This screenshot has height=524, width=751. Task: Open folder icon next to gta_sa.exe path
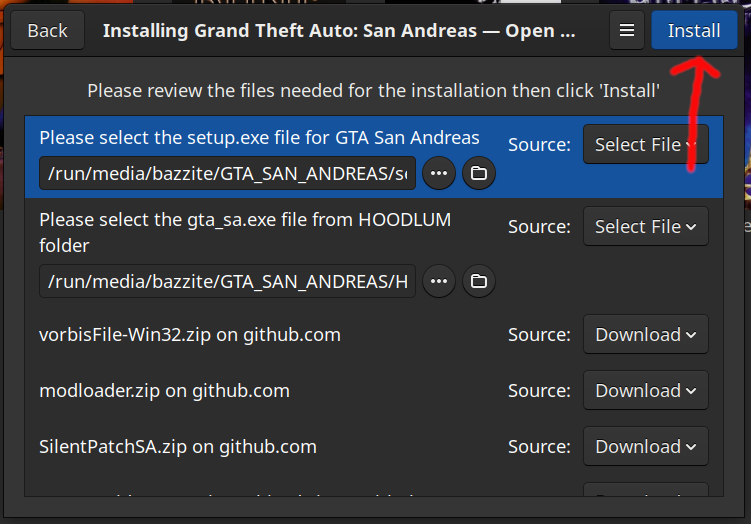(478, 281)
